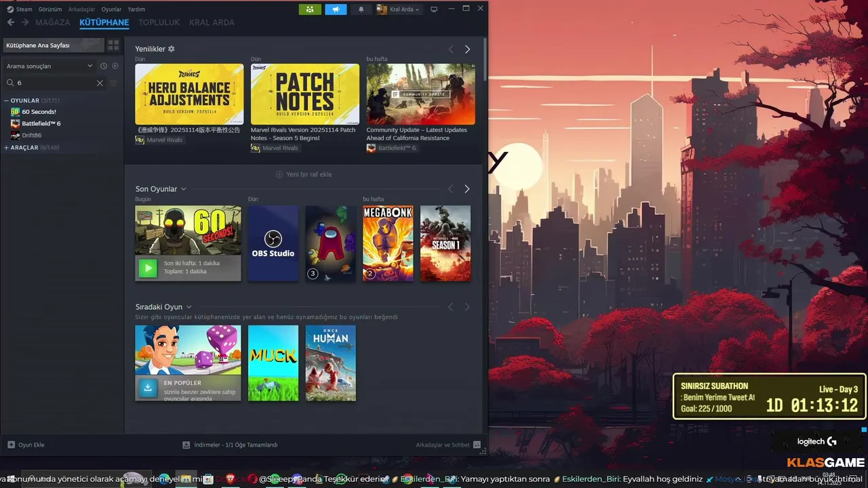Switch library to collections grid view

(x=113, y=45)
